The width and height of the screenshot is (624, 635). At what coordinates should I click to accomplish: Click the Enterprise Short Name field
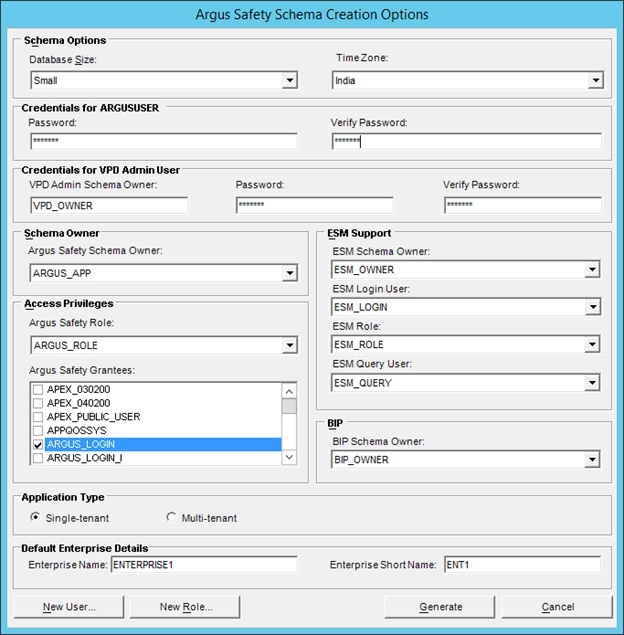click(x=523, y=565)
